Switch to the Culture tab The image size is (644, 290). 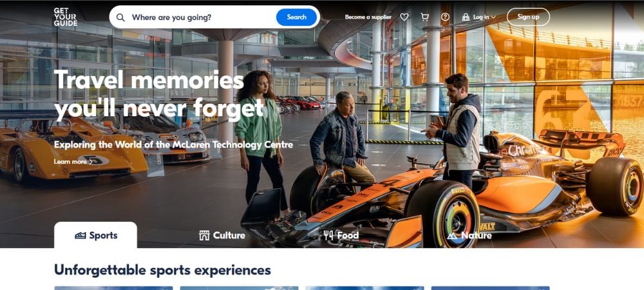click(x=222, y=235)
